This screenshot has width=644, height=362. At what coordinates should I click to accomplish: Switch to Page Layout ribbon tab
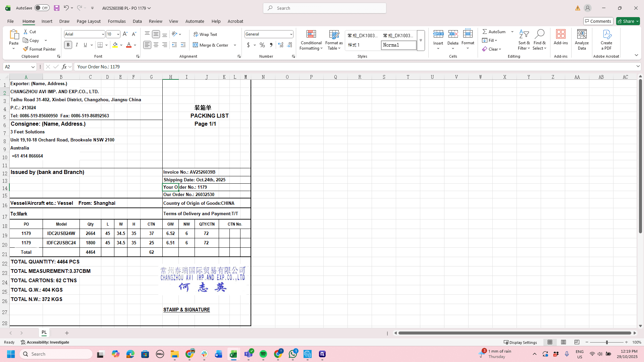pyautogui.click(x=89, y=21)
